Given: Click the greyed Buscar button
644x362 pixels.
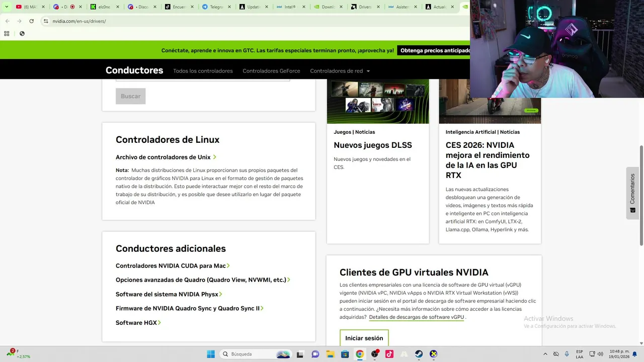Looking at the screenshot, I should [130, 96].
